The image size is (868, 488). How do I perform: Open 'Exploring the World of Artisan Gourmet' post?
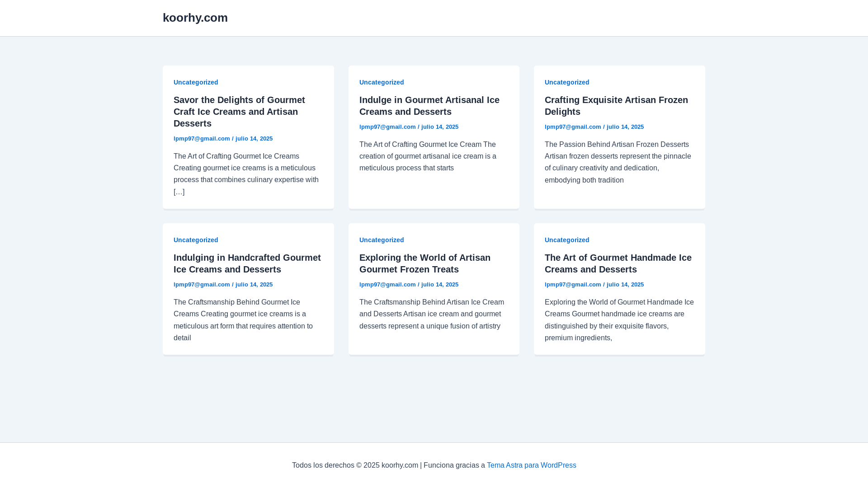[425, 263]
